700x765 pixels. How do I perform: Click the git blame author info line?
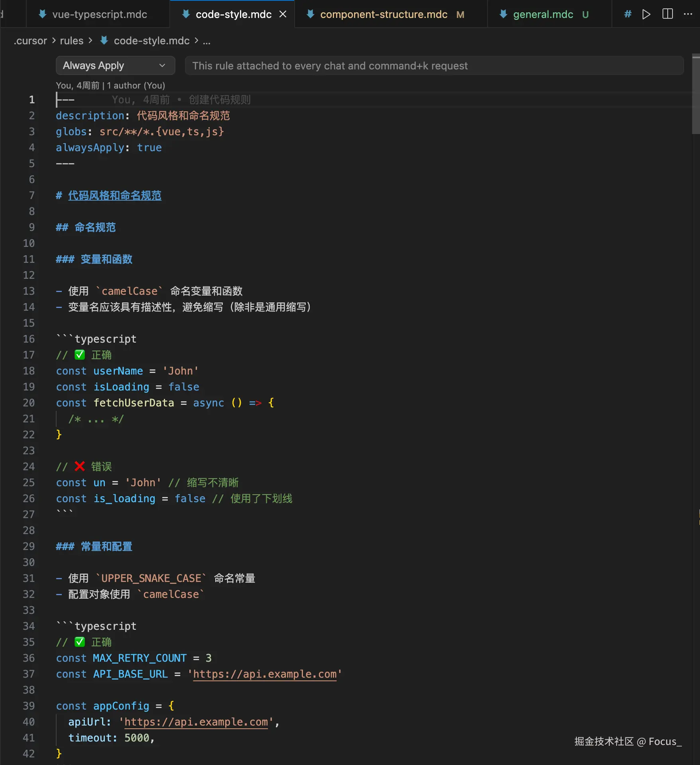click(x=110, y=85)
